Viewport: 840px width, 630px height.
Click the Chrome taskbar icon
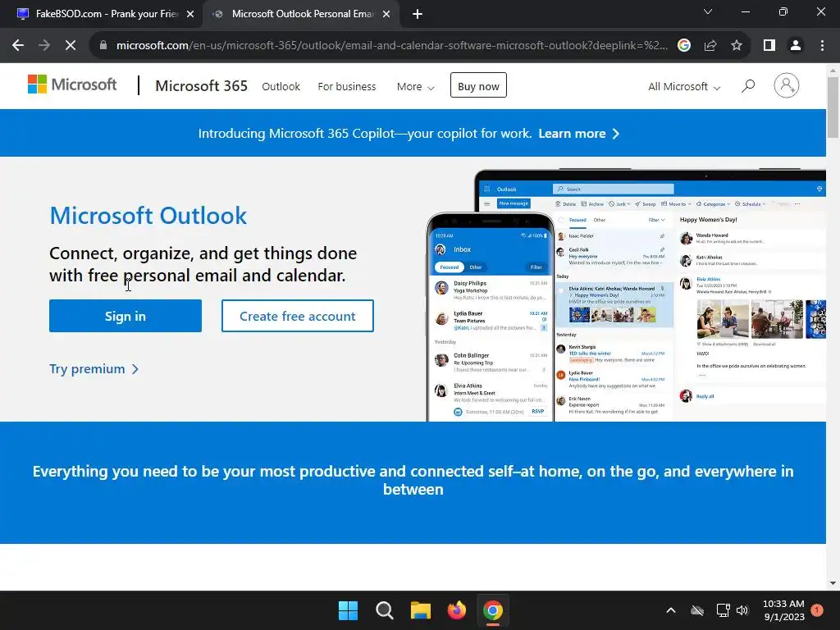[493, 610]
